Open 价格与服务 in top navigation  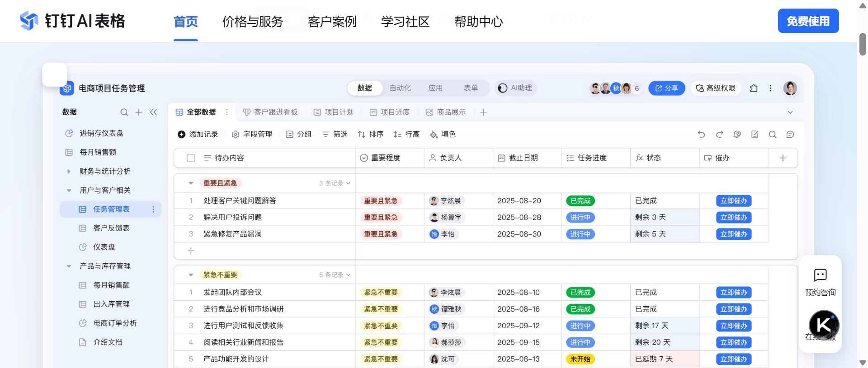click(x=252, y=22)
